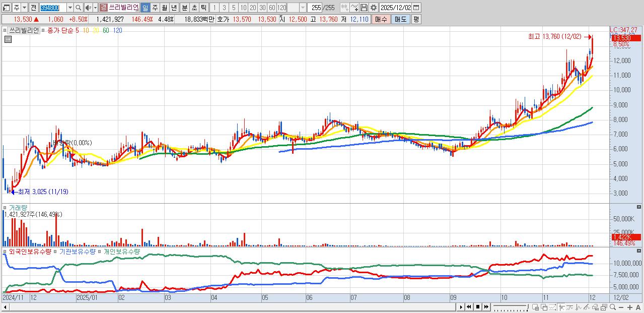
Task: Open the custom interval dropdown arrow
Action: (x=303, y=8)
